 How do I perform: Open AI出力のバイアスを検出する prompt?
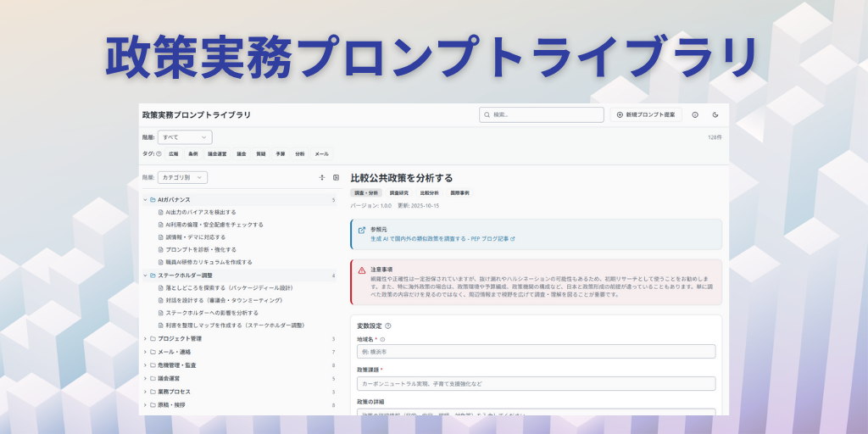200,212
